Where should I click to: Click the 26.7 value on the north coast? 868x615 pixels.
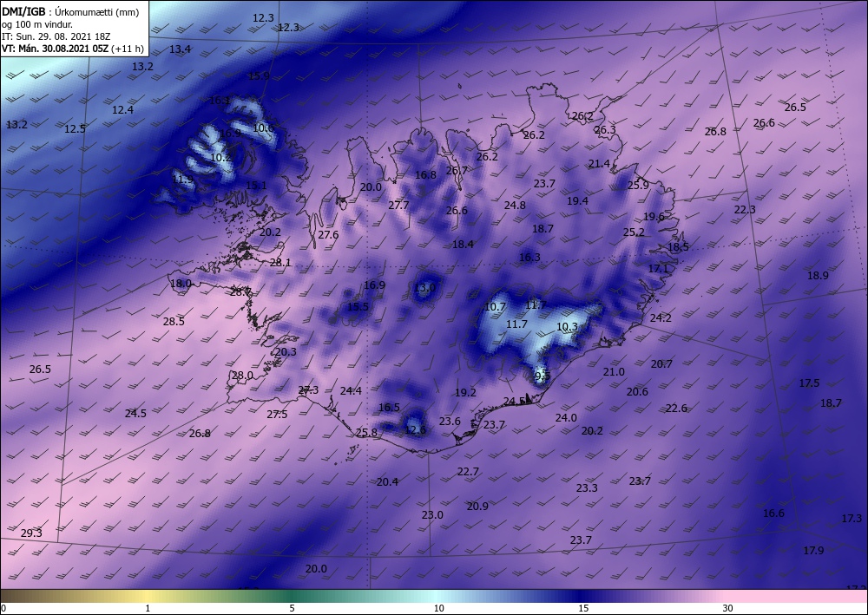pos(457,170)
